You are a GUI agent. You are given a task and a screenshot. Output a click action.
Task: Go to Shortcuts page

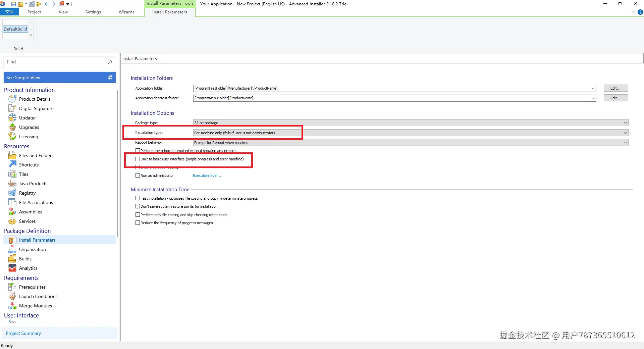point(29,165)
